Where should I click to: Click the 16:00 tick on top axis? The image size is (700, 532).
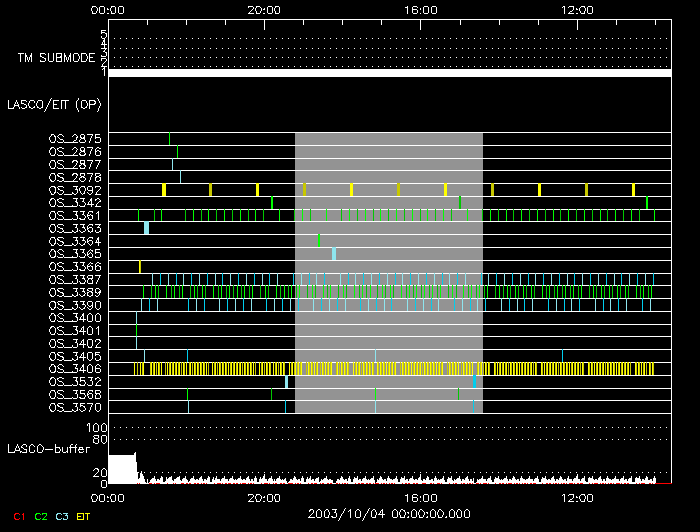coord(420,9)
